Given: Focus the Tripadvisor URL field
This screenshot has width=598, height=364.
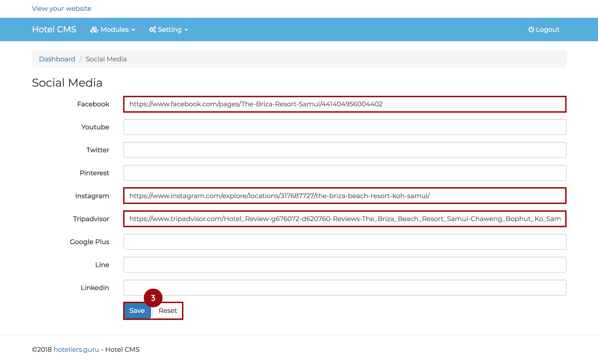Looking at the screenshot, I should [x=345, y=219].
